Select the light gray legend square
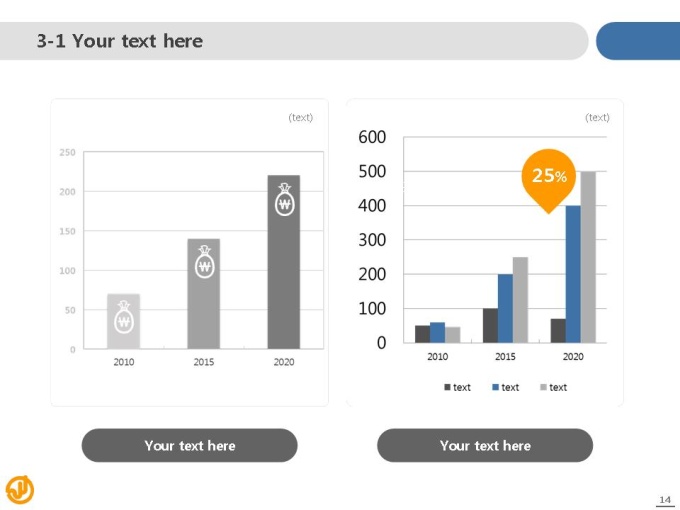This screenshot has height=510, width=680. [x=543, y=387]
